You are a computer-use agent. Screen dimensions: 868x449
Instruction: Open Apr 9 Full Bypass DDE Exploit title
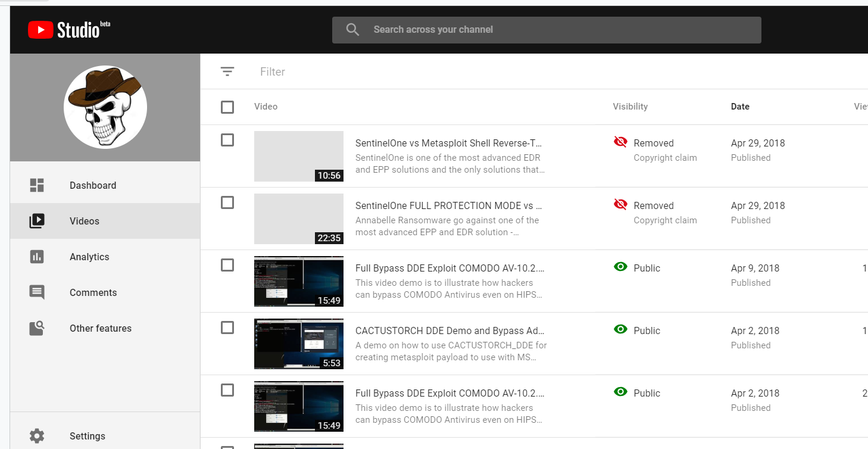click(450, 268)
